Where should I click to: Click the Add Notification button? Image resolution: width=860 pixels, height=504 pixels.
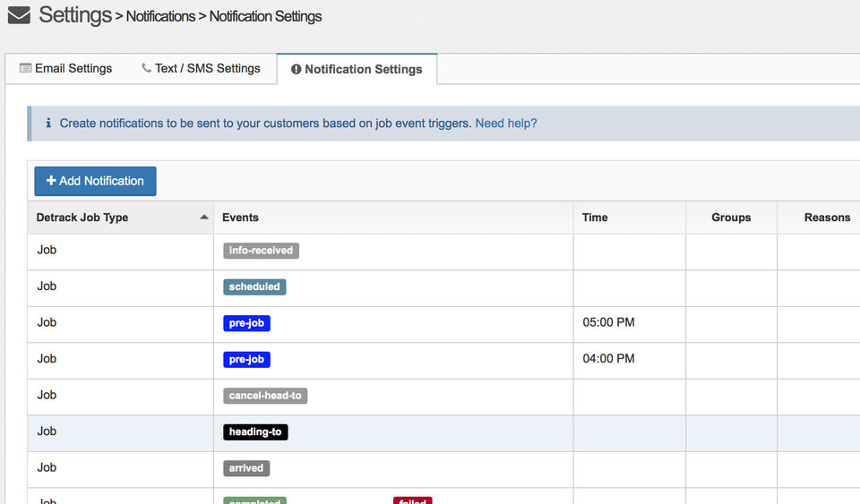pyautogui.click(x=96, y=182)
